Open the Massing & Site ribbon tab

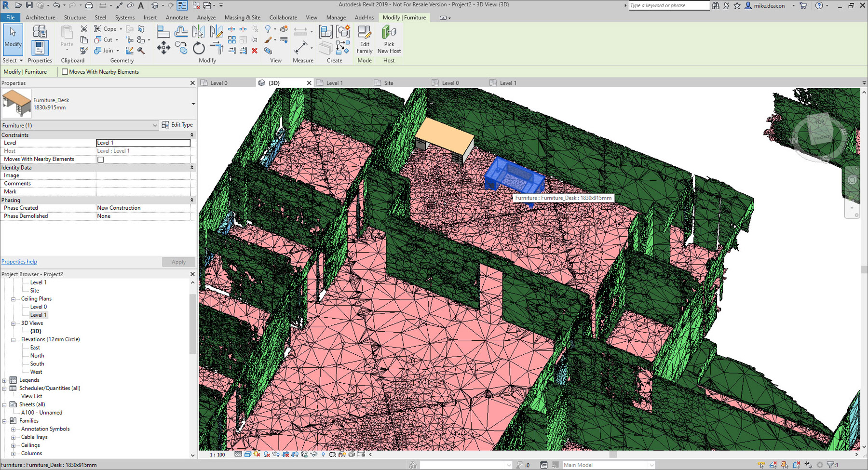(243, 17)
